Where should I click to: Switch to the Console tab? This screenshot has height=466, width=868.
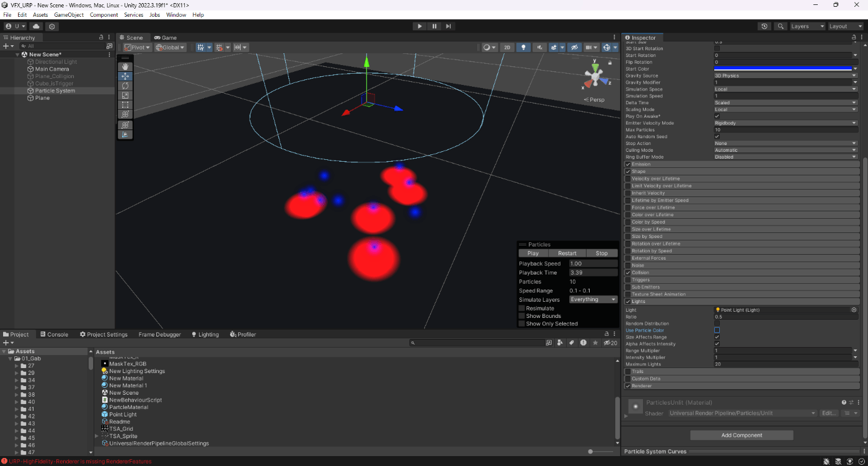pyautogui.click(x=54, y=334)
